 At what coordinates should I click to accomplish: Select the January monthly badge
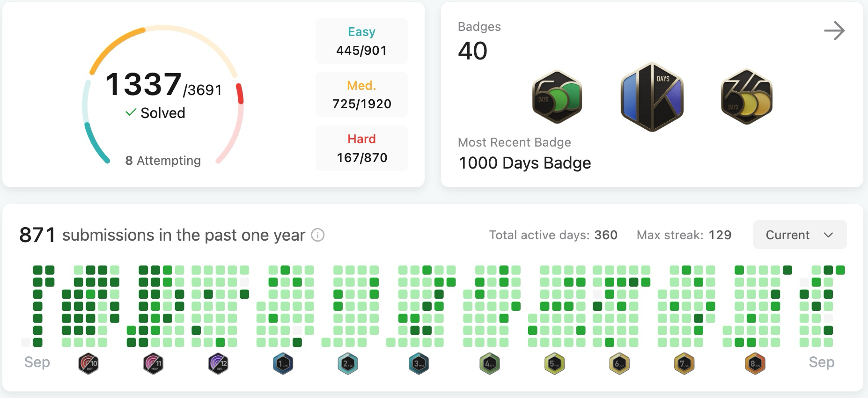pos(283,363)
